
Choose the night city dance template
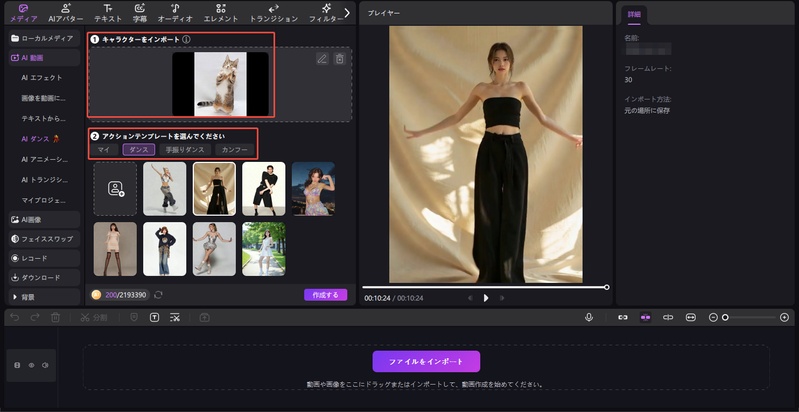[313, 188]
